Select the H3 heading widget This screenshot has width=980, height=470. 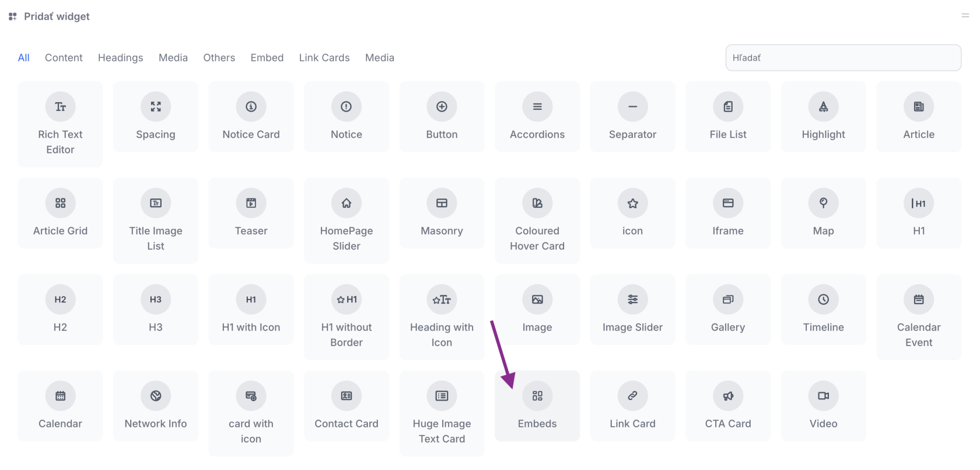(156, 309)
